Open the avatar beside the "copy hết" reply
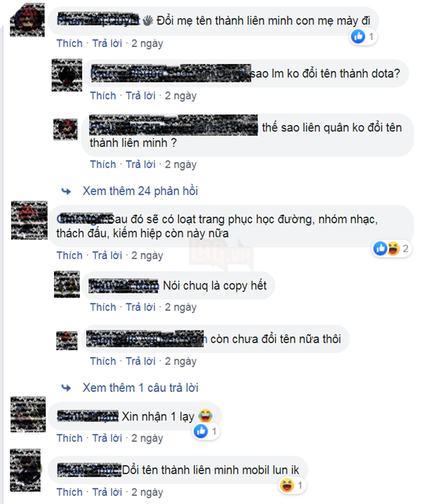Viewport: 442px width, 504px height. point(67,284)
